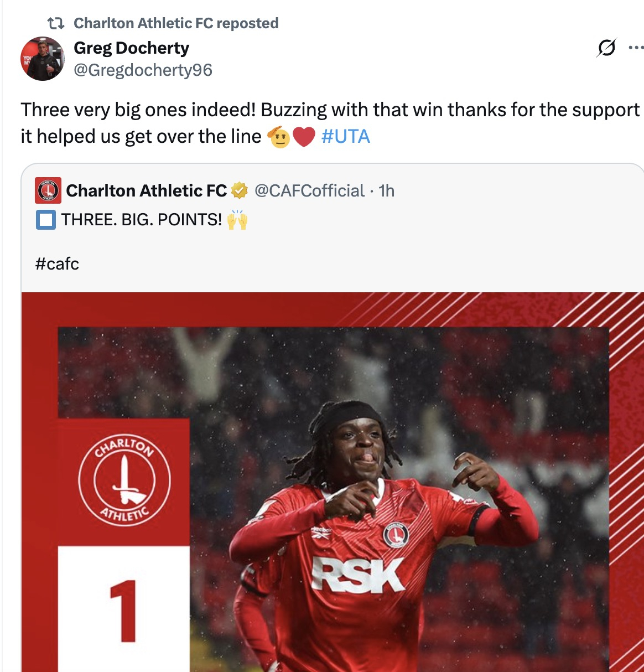Open the three-dot more options menu

pyautogui.click(x=636, y=48)
